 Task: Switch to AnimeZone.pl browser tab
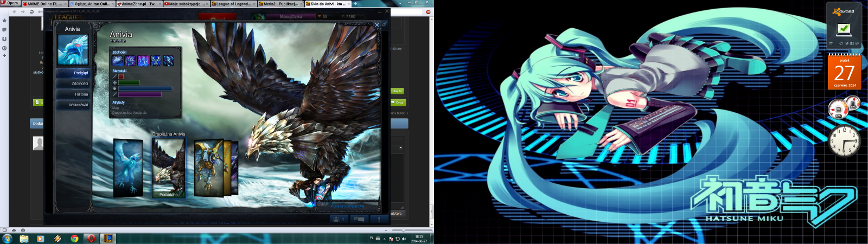(x=139, y=3)
